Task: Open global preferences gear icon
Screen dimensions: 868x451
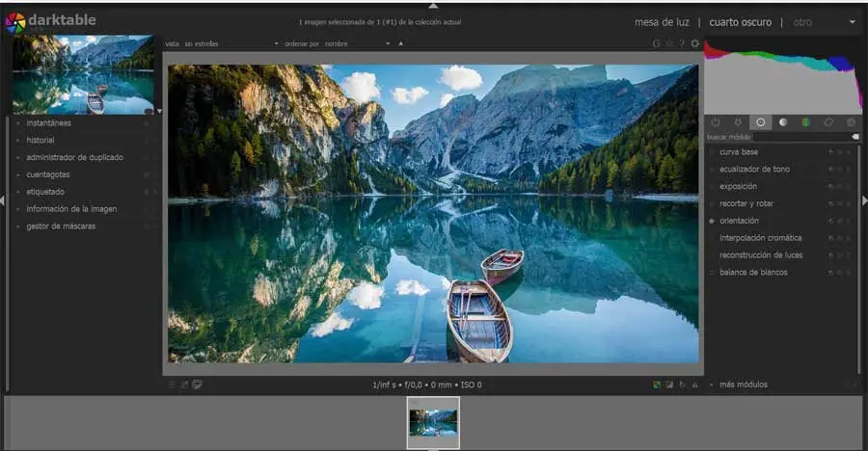Action: tap(694, 43)
